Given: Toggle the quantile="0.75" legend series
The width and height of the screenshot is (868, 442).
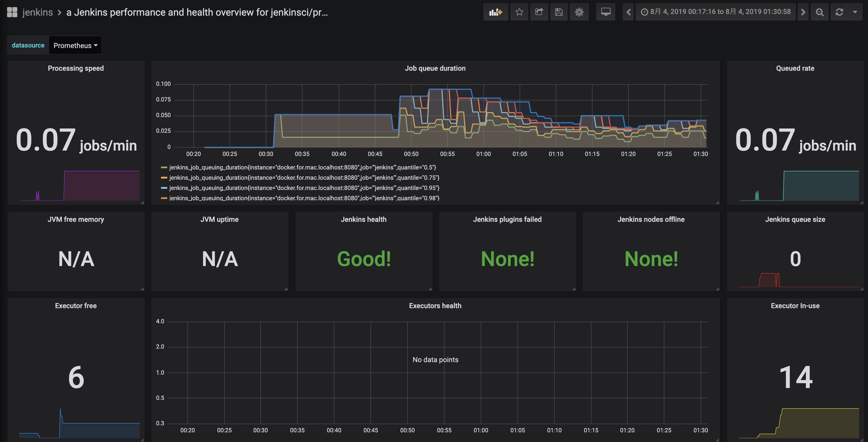Looking at the screenshot, I should click(x=304, y=177).
